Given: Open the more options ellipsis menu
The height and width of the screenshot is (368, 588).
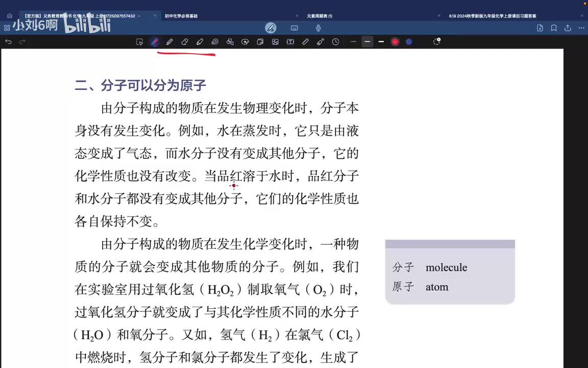Looking at the screenshot, I should pyautogui.click(x=581, y=28).
